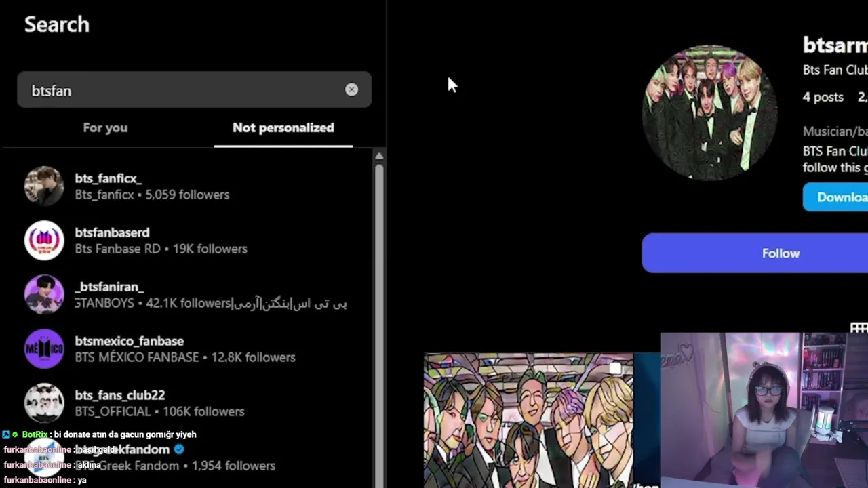Switch to the For you tab
868x488 pixels.
point(105,127)
